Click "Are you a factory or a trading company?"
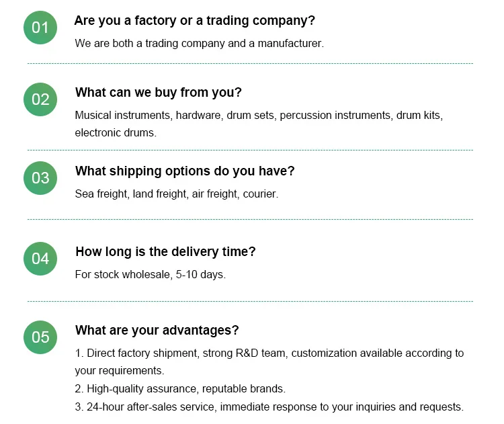 pyautogui.click(x=194, y=21)
